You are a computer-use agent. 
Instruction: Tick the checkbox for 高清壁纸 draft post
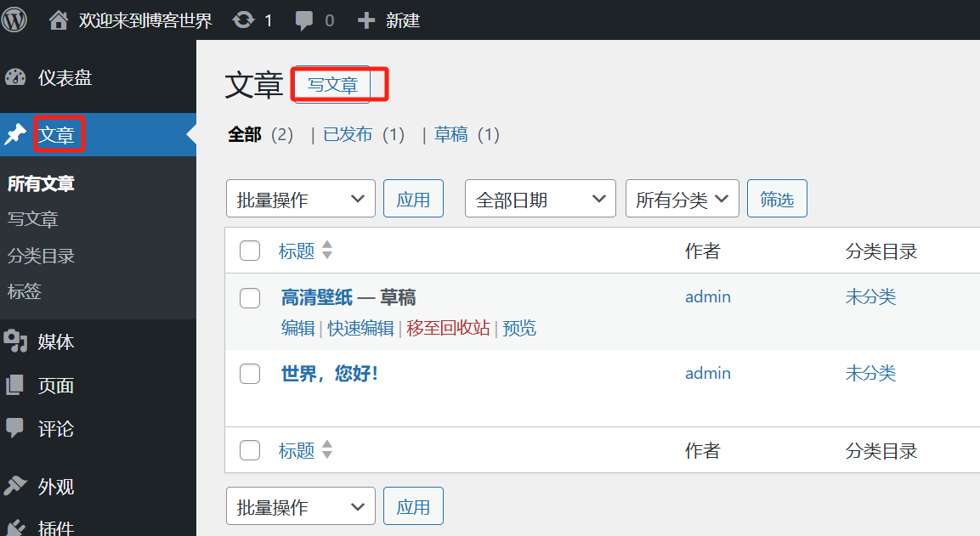click(250, 298)
